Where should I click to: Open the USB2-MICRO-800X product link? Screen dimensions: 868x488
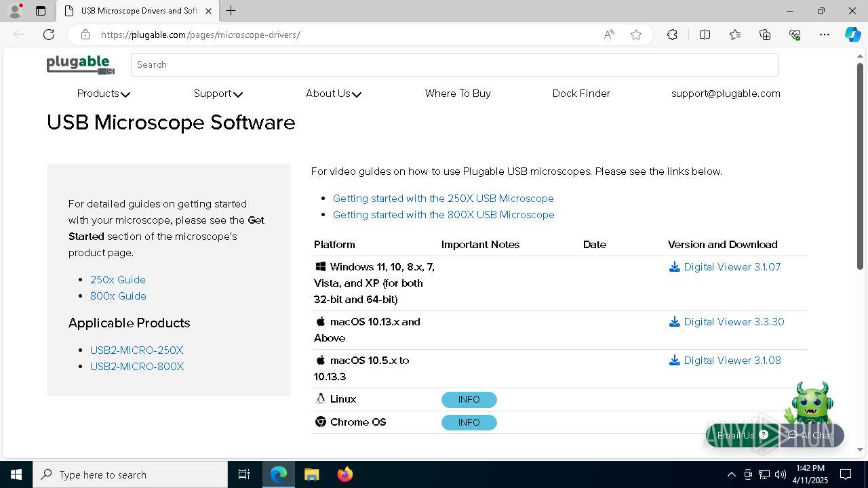[x=137, y=367]
